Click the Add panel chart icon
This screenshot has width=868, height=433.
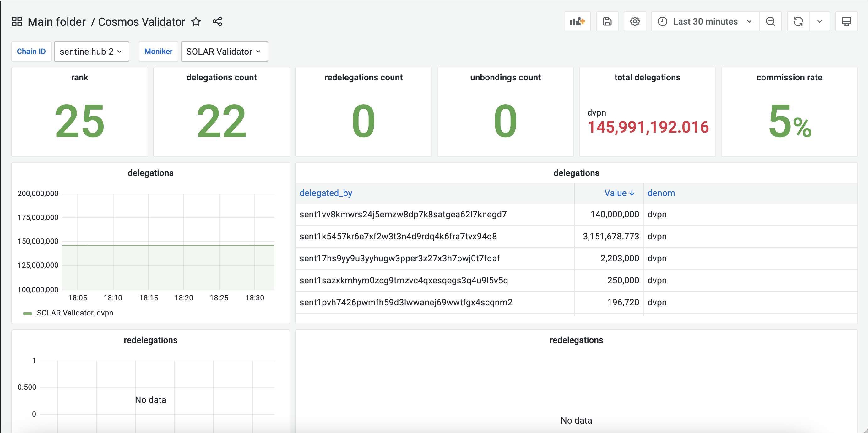point(578,22)
